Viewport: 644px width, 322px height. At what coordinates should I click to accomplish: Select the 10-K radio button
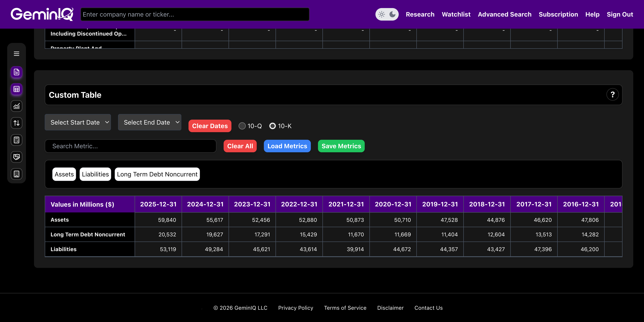click(272, 126)
